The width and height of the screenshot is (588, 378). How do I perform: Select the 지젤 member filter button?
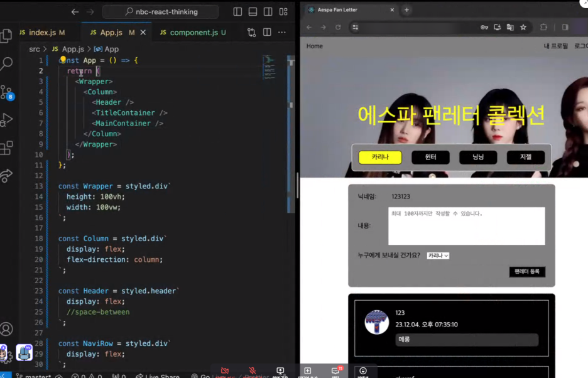[x=526, y=157]
